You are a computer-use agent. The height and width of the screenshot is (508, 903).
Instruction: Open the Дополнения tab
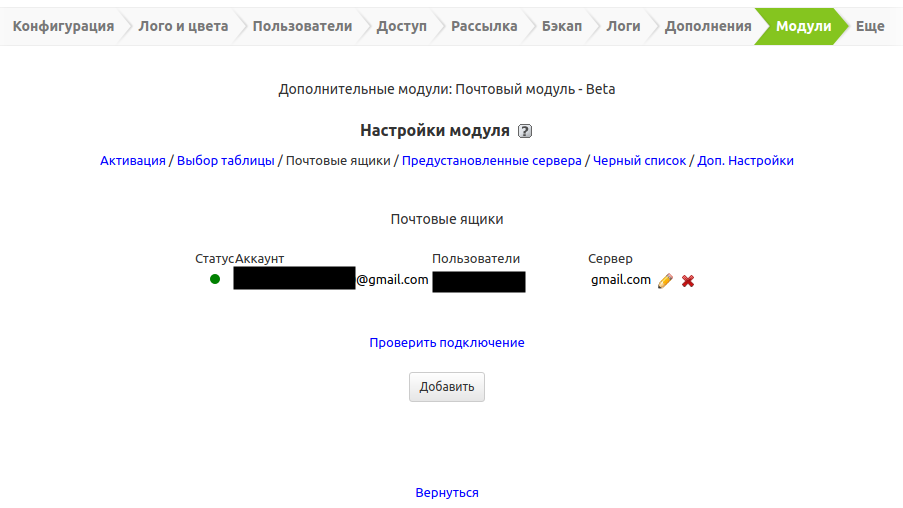(x=707, y=26)
